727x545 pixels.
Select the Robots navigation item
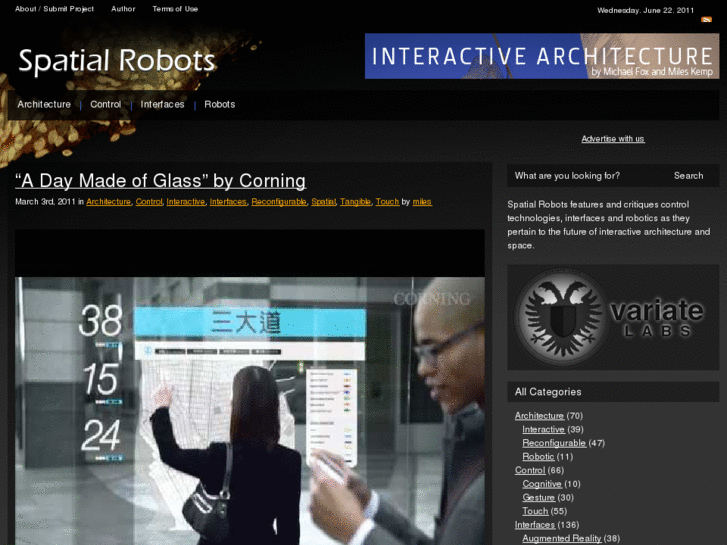[220, 104]
